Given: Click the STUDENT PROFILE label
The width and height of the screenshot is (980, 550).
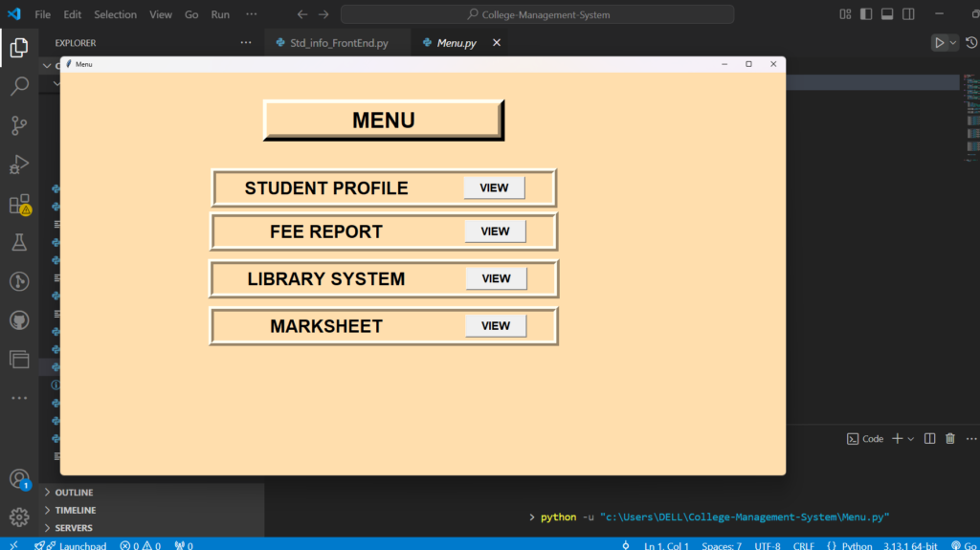Looking at the screenshot, I should [x=326, y=188].
